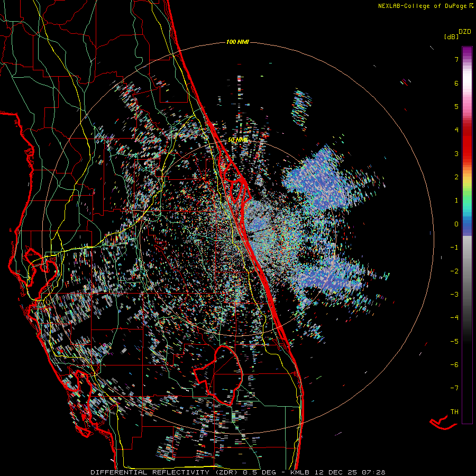The image size is (476, 476).
Task: Click the "6" value on the color scale
Action: (456, 83)
